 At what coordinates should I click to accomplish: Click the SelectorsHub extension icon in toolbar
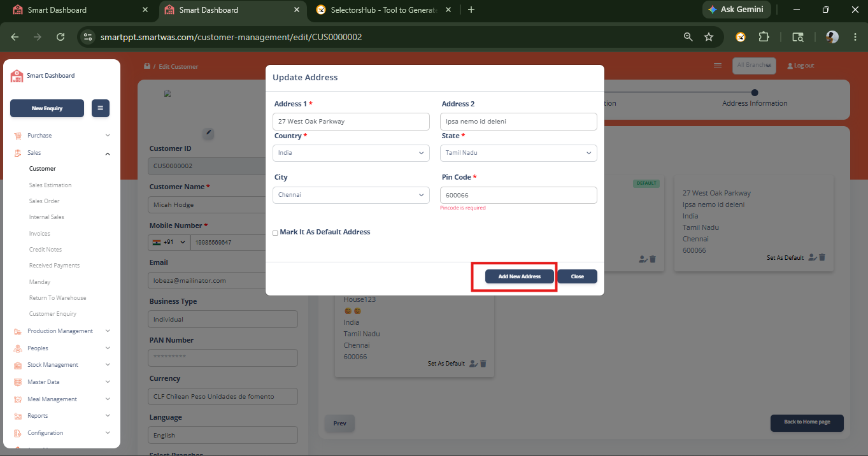(x=741, y=37)
